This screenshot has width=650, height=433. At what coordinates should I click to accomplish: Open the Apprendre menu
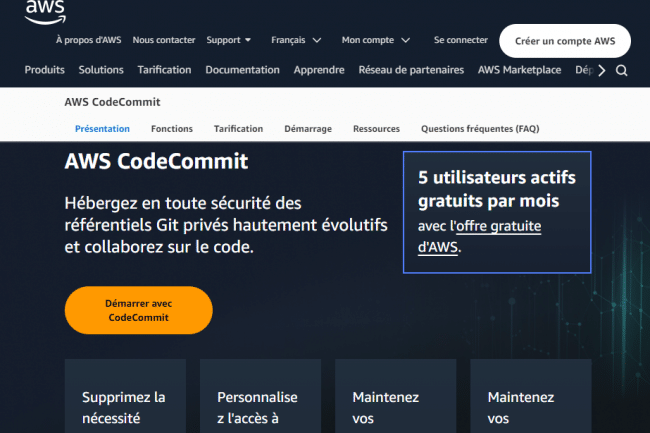pos(319,70)
